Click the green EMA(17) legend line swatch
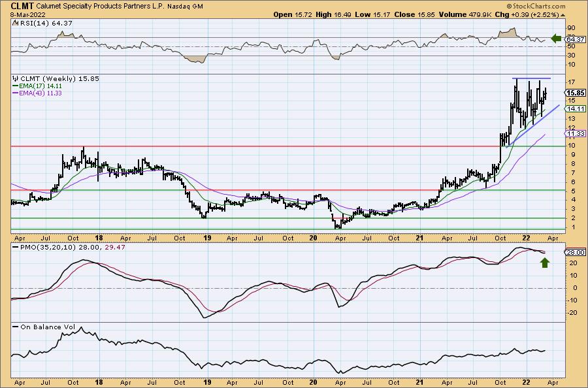The width and height of the screenshot is (588, 388). coord(16,86)
